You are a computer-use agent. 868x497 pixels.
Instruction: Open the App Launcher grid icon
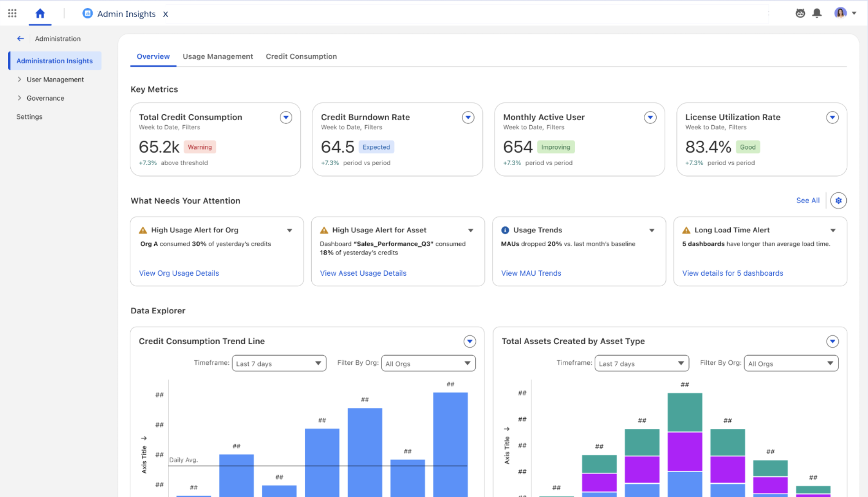click(x=12, y=13)
